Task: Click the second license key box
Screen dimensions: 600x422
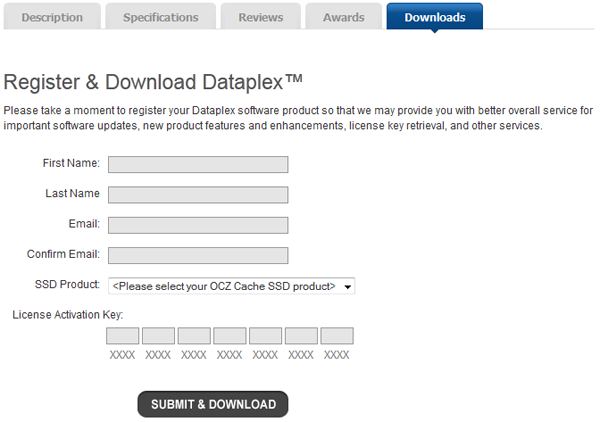Action: point(158,336)
